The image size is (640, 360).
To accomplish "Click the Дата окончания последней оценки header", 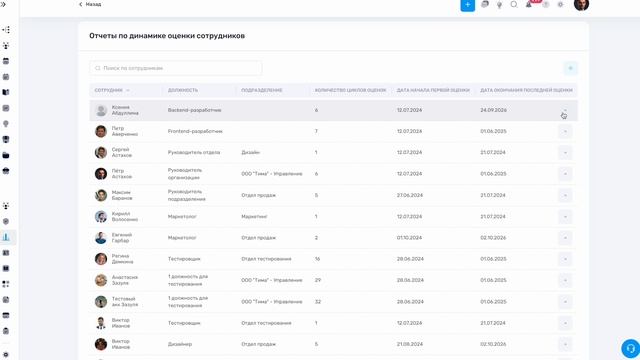I will [526, 90].
